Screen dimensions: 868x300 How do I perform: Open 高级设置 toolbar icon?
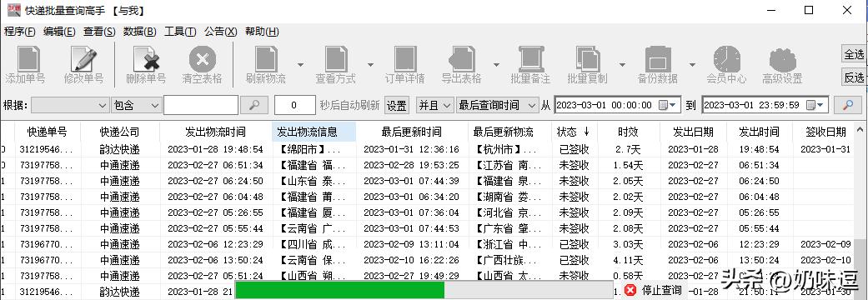click(782, 60)
